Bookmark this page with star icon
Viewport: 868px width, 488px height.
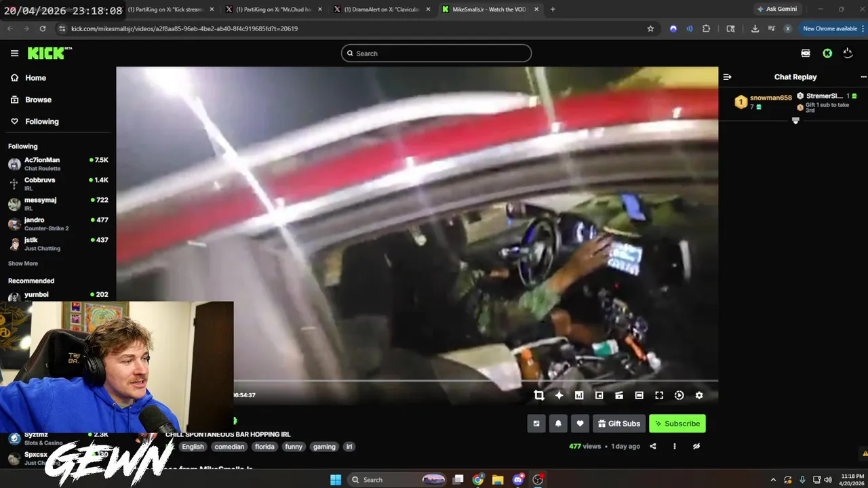[650, 28]
